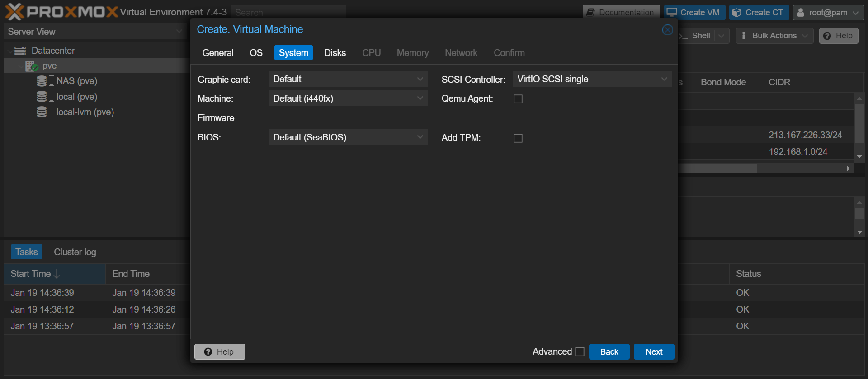The width and height of the screenshot is (868, 379).
Task: Click the pve node icon
Action: coord(31,66)
